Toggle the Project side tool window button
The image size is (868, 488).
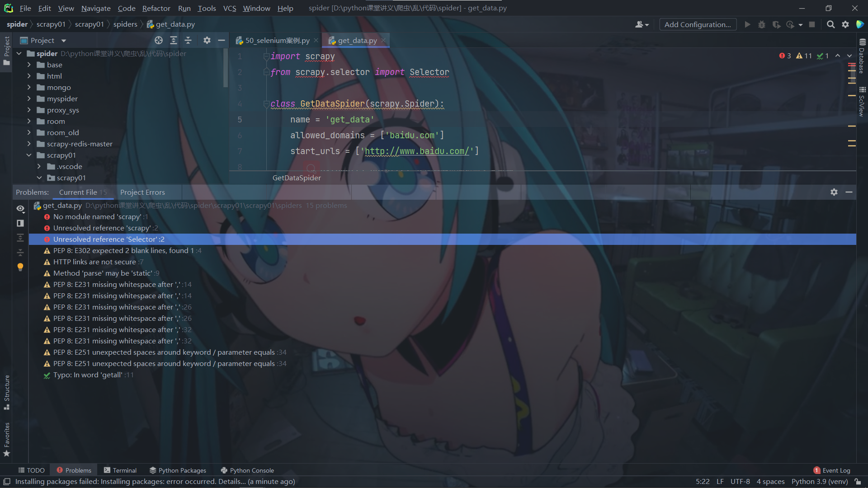[x=7, y=51]
